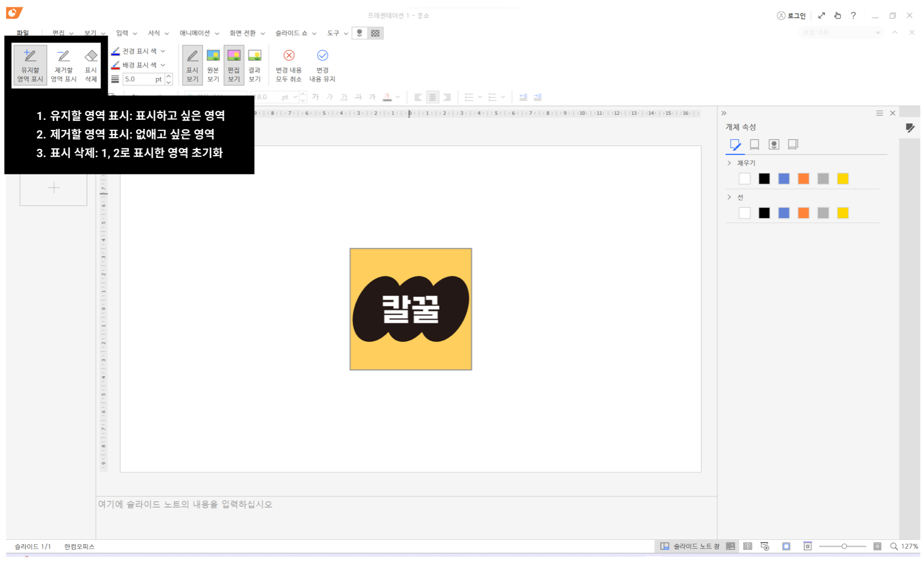Screen dimensions: 924x561
Task: Pick the blue swatch under 선
Action: [x=784, y=213]
